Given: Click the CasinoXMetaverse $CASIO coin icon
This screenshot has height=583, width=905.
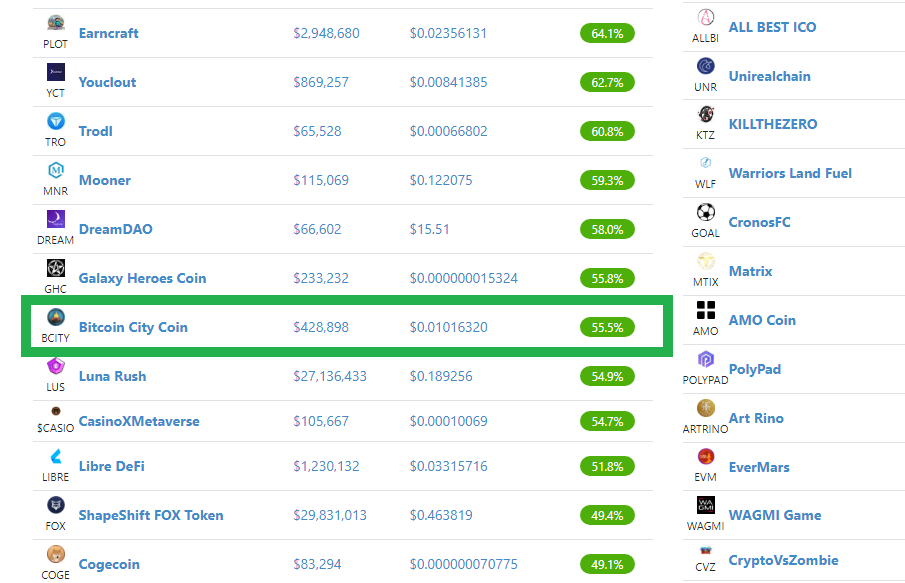Looking at the screenshot, I should tap(55, 411).
